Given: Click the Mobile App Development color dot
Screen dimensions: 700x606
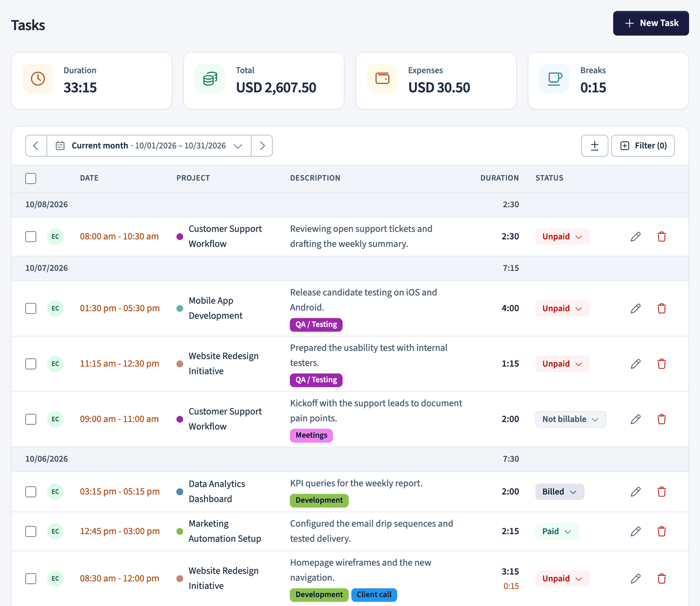Looking at the screenshot, I should 180,308.
